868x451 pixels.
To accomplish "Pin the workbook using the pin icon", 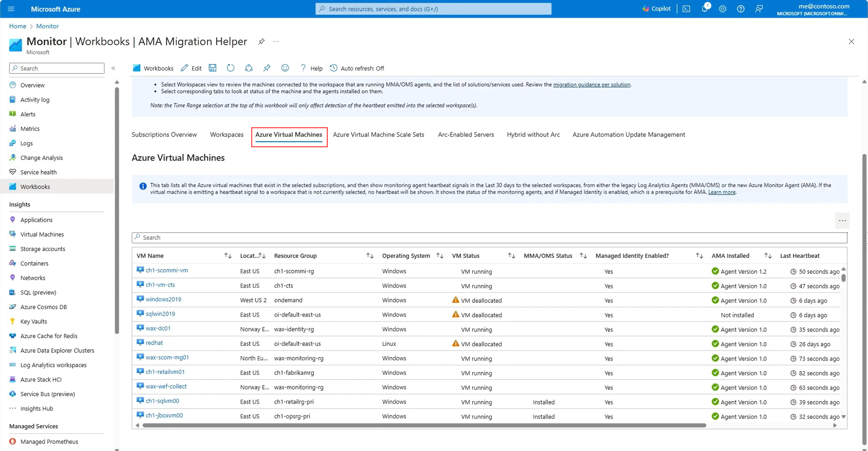I will point(267,68).
